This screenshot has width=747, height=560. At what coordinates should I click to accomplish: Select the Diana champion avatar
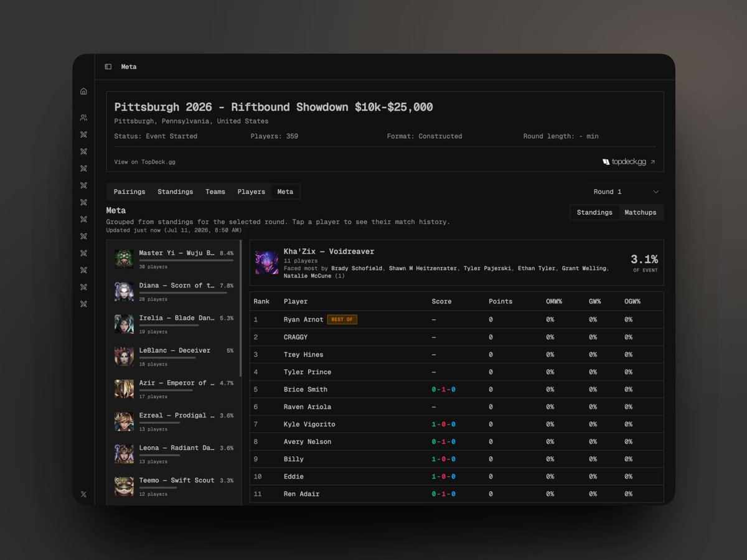coord(124,291)
